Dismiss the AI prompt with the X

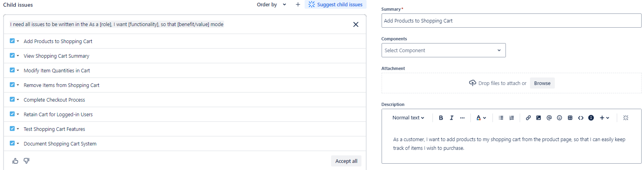356,24
